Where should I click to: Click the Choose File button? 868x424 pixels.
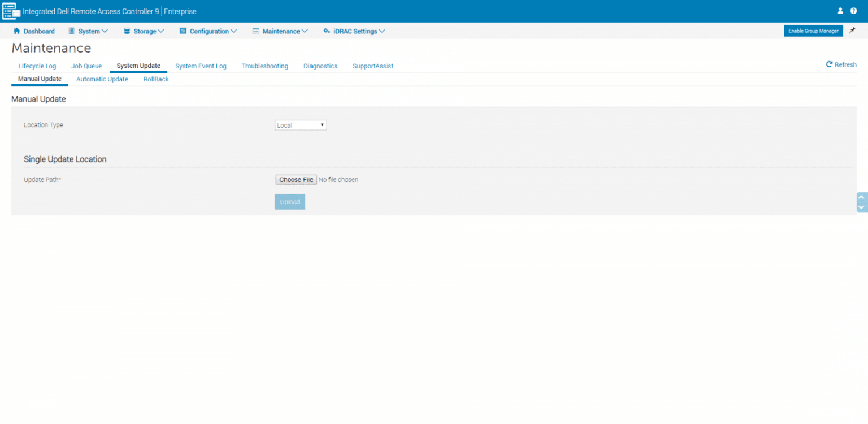coord(296,180)
